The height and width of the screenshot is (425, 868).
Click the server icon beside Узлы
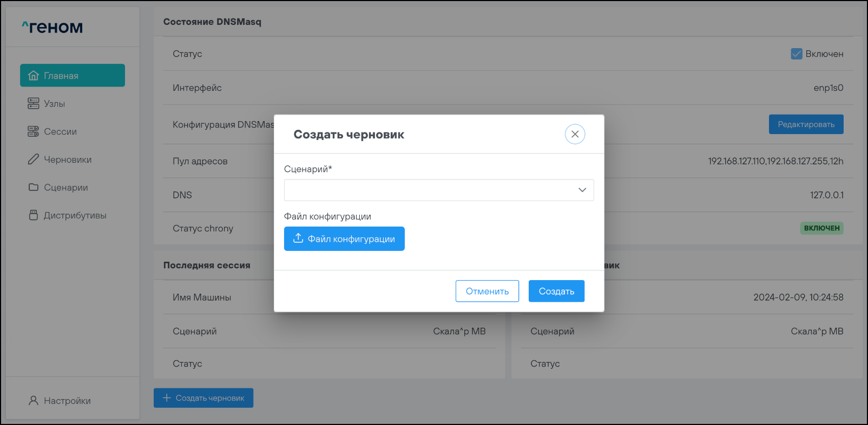[x=34, y=103]
